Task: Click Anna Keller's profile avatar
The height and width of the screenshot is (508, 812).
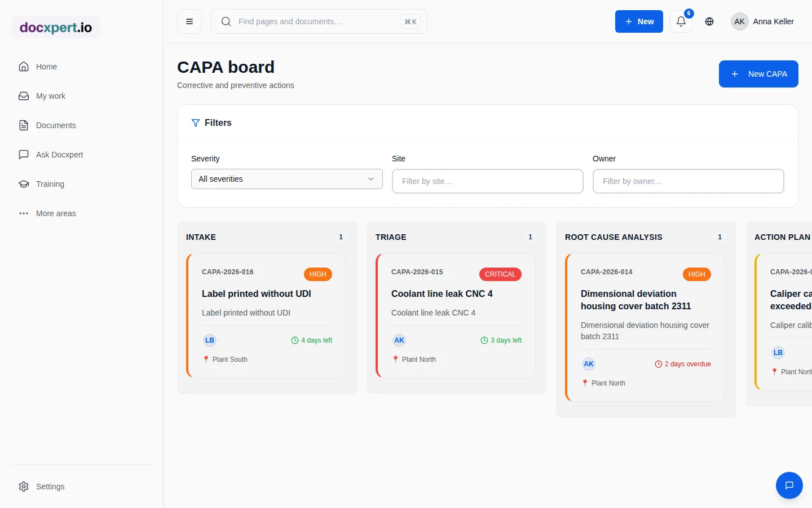Action: click(x=740, y=21)
